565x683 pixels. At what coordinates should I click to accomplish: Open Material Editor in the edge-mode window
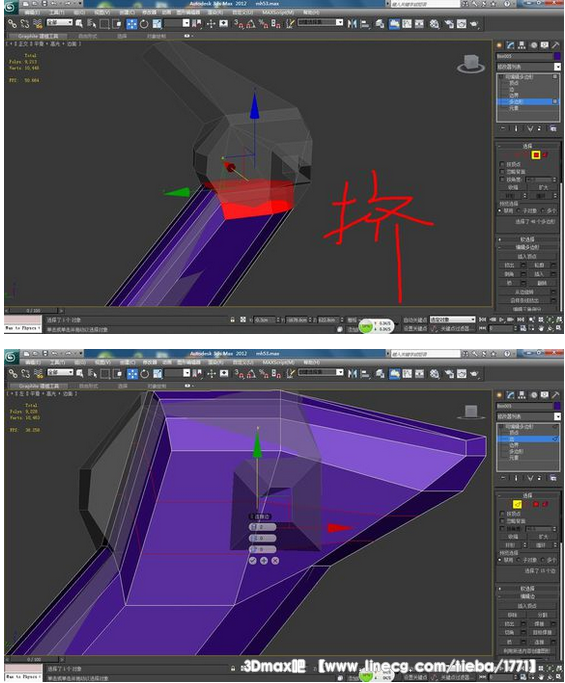[435, 373]
